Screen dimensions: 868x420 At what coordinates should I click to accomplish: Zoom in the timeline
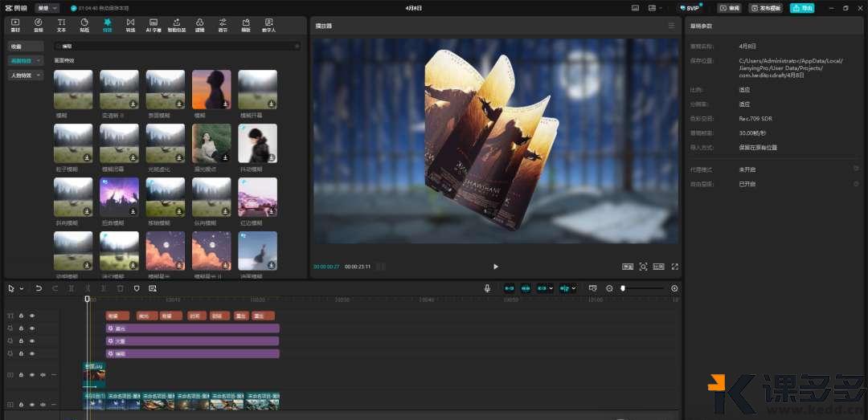tap(674, 288)
